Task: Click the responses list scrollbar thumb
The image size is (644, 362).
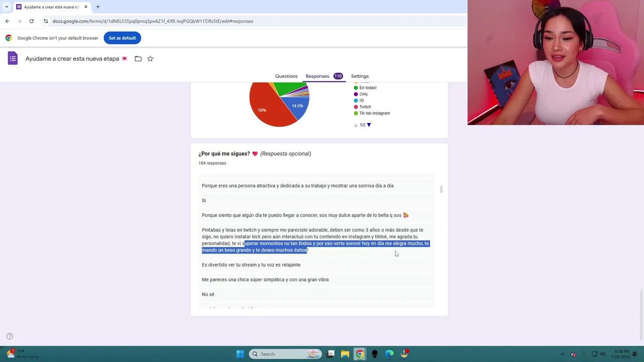Action: (441, 189)
